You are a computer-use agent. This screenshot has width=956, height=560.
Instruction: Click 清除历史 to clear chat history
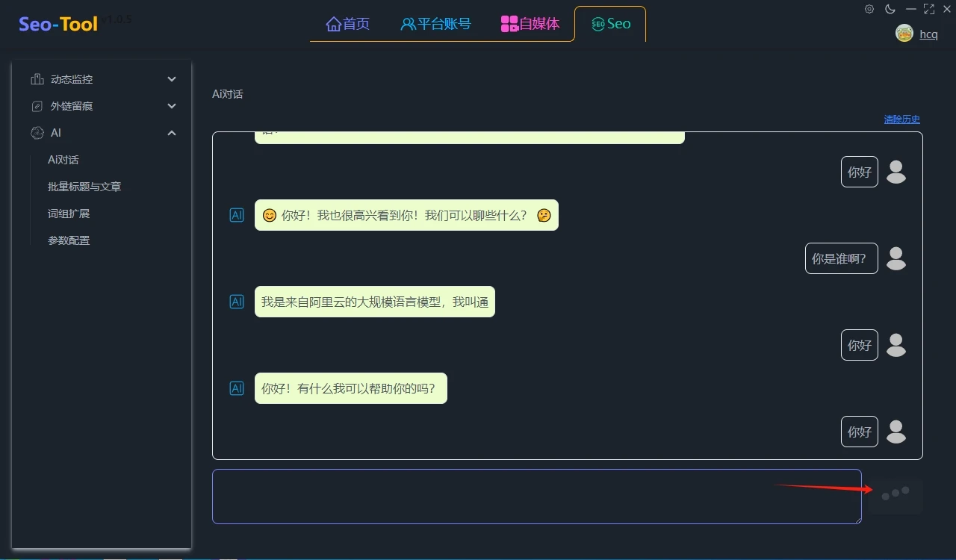[901, 119]
